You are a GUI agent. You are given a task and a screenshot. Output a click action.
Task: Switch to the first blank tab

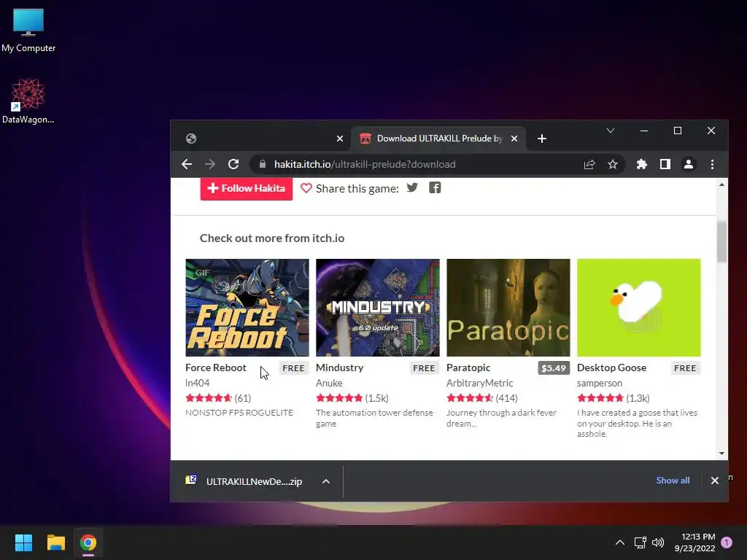point(262,139)
